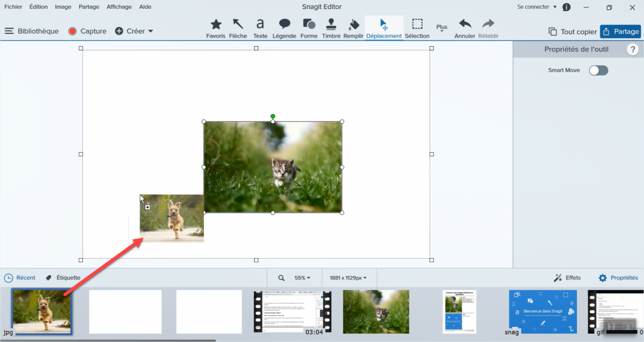Image resolution: width=644 pixels, height=342 pixels.
Task: Toggle Smart Move switch
Action: (x=598, y=70)
